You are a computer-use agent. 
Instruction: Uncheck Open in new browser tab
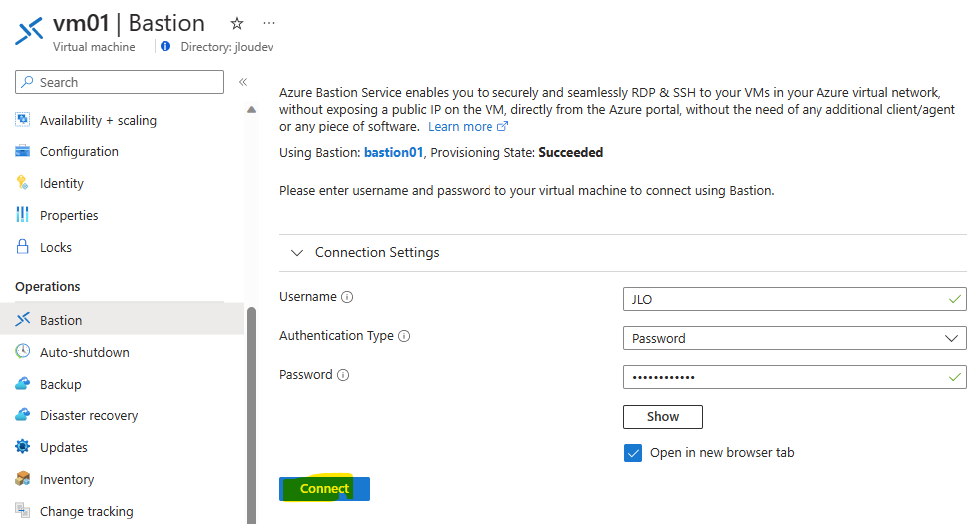[632, 453]
